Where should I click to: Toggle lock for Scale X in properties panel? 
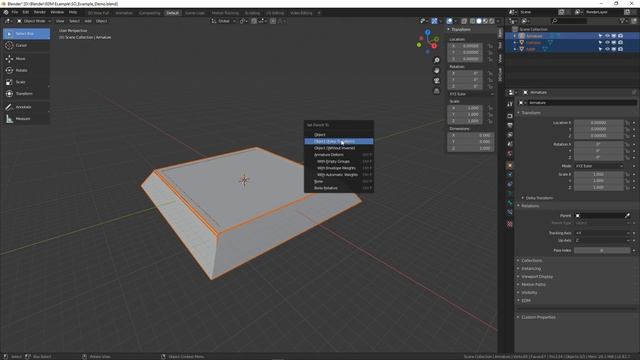point(627,174)
